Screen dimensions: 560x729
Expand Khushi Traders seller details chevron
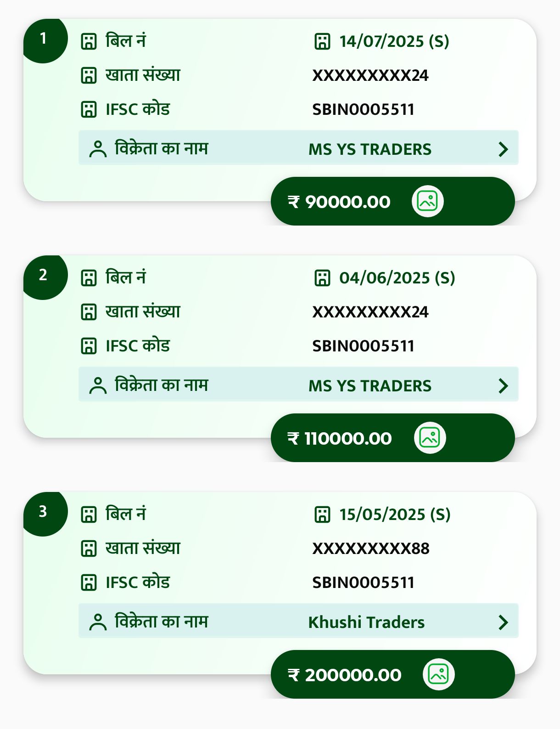pos(503,622)
